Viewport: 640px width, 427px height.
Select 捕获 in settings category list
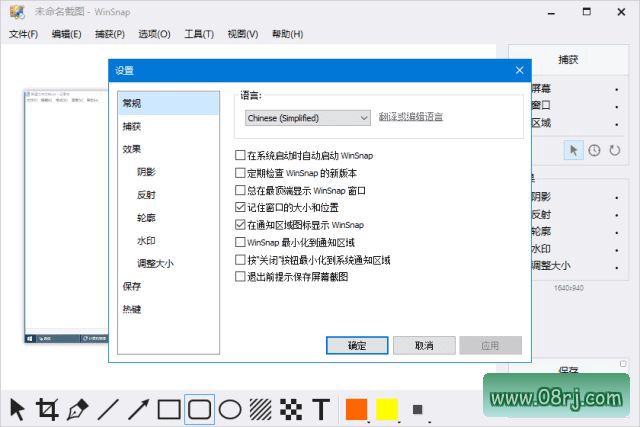point(169,127)
